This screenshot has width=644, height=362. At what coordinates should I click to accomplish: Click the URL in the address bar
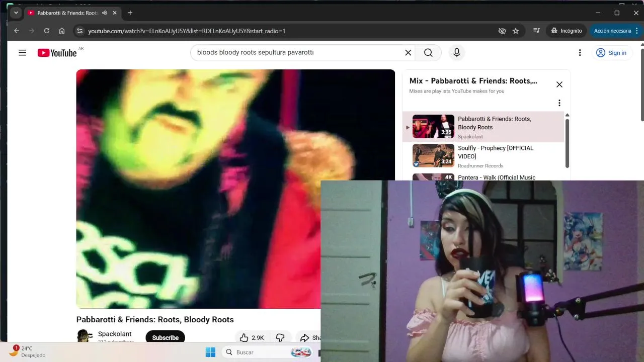[x=187, y=31]
